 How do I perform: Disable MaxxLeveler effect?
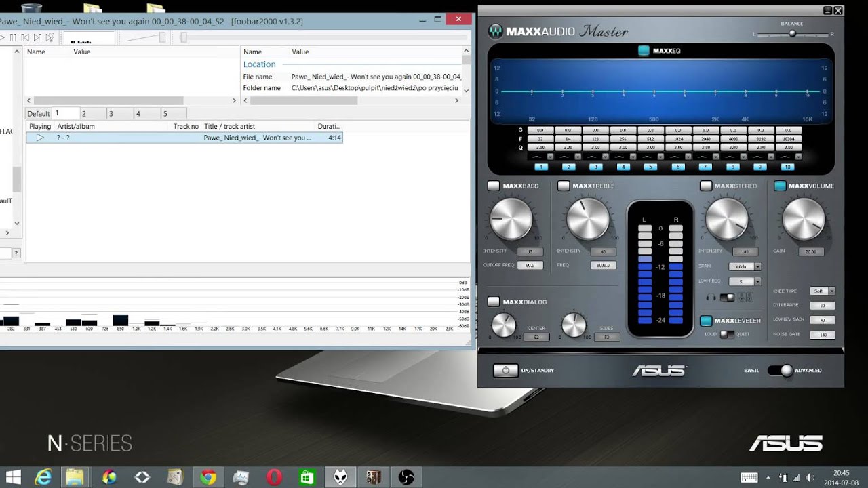706,321
